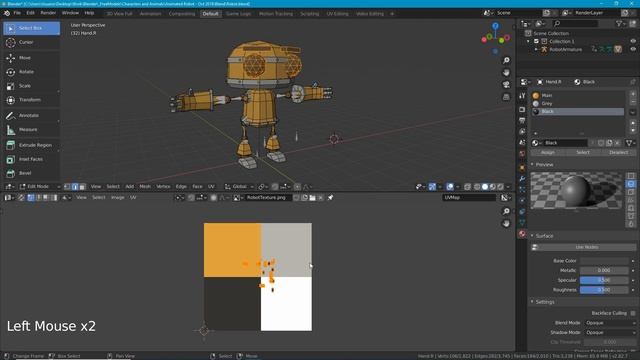Screen dimensions: 640x360
Task: Select the Cursor tool
Action: pyautogui.click(x=31, y=42)
